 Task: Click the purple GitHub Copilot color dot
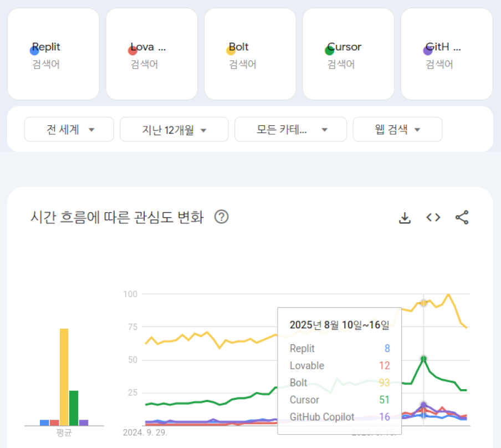tap(428, 50)
